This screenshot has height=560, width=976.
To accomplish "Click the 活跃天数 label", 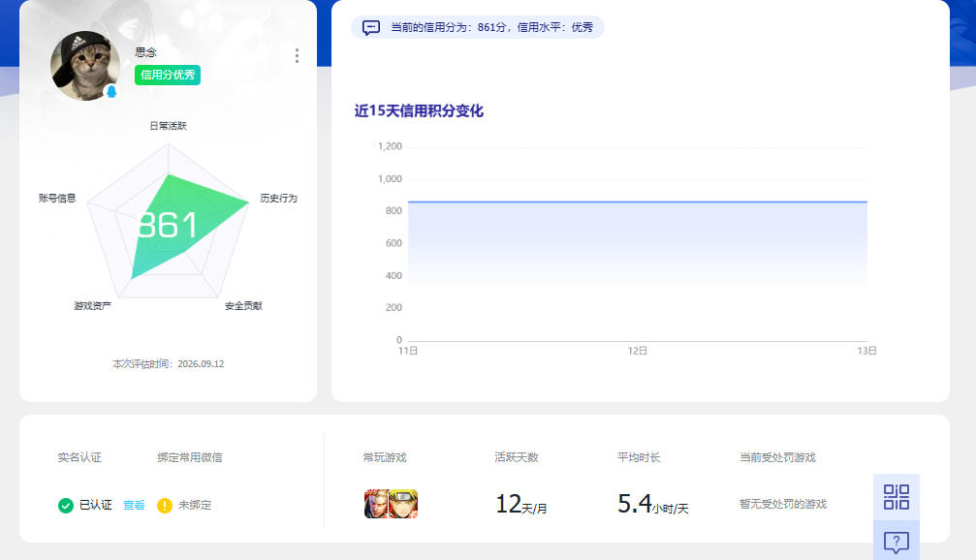I will click(x=517, y=457).
